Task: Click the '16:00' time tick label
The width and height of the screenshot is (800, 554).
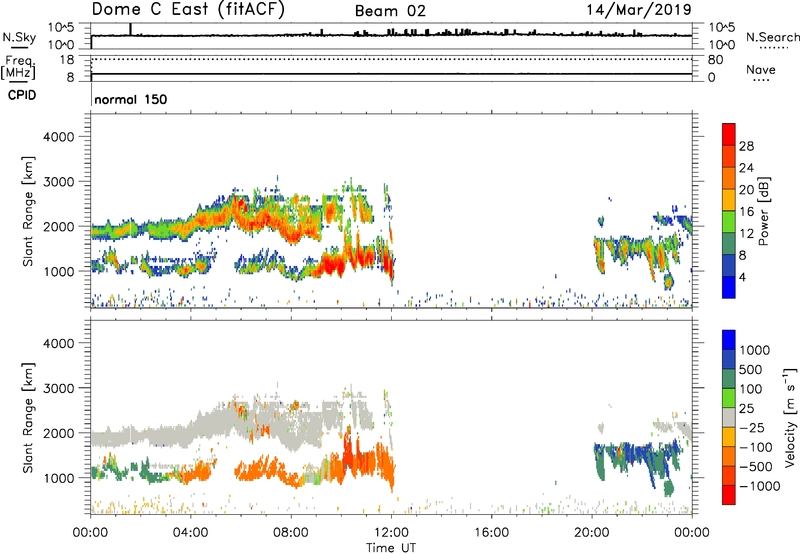Action: (491, 533)
